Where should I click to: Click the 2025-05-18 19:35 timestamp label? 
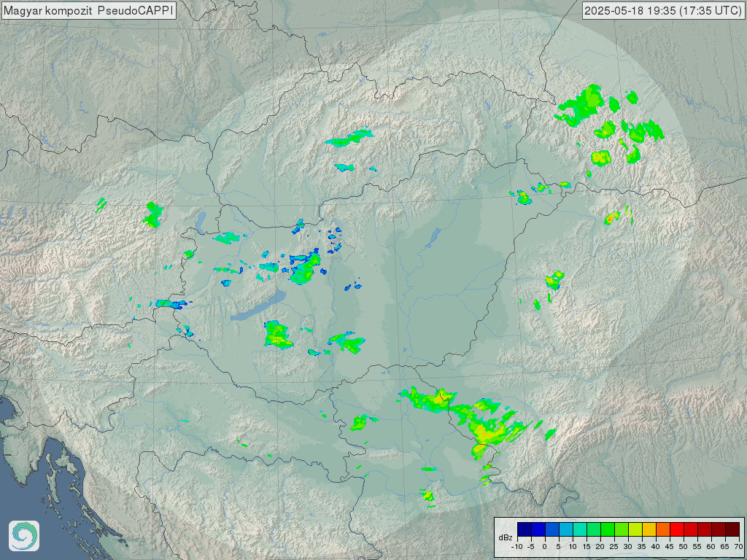(x=662, y=10)
